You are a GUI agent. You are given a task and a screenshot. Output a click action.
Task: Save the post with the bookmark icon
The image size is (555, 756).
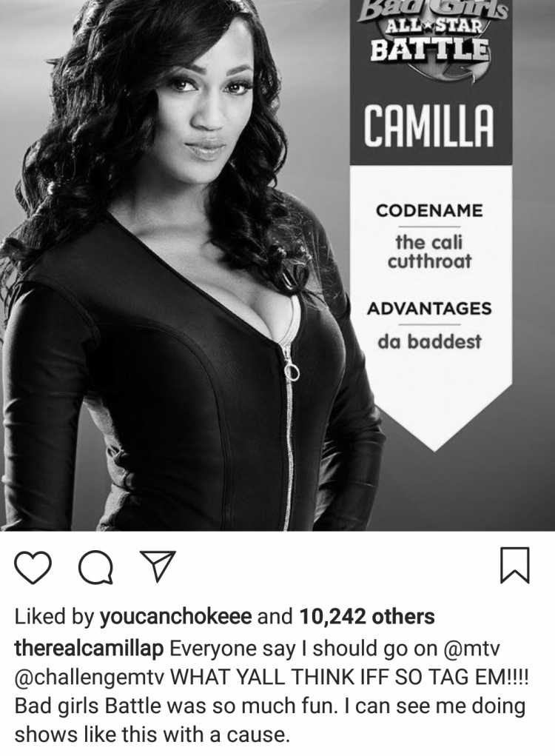click(x=515, y=565)
